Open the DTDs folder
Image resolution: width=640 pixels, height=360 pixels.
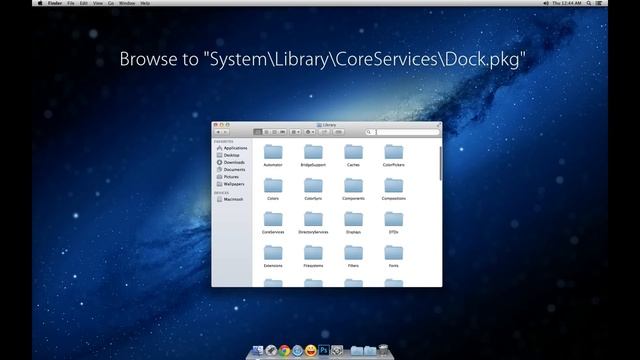tap(393, 220)
